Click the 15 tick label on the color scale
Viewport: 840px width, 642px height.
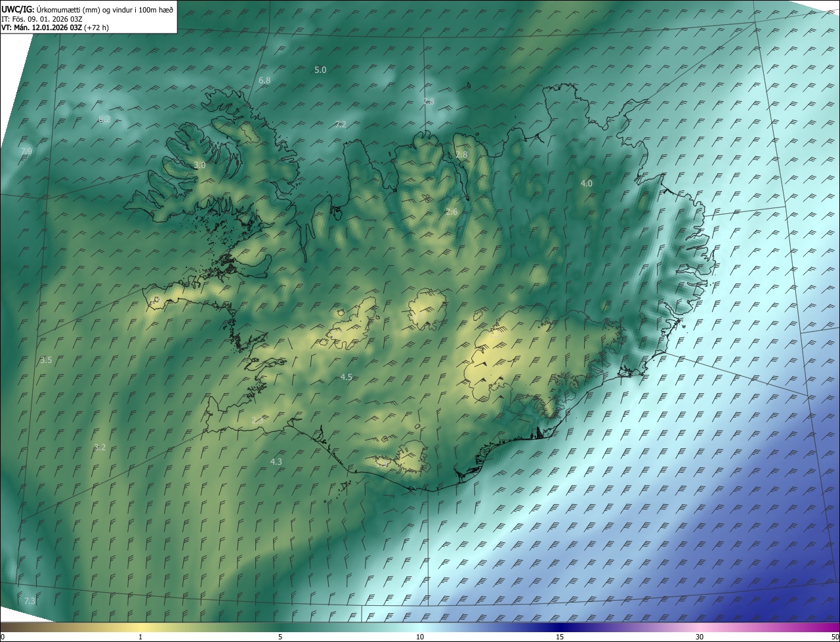click(560, 637)
